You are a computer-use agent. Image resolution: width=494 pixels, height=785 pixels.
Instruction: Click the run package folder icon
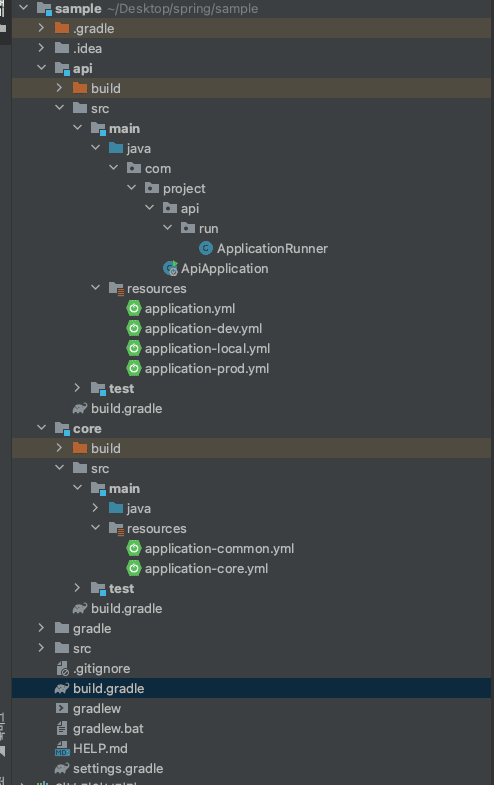pyautogui.click(x=188, y=228)
